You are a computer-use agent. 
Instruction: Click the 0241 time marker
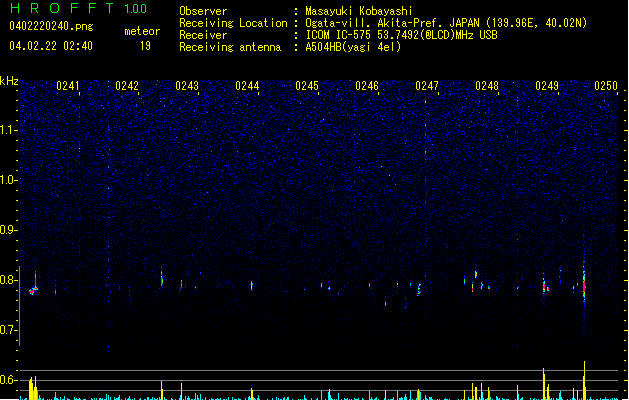[x=68, y=86]
